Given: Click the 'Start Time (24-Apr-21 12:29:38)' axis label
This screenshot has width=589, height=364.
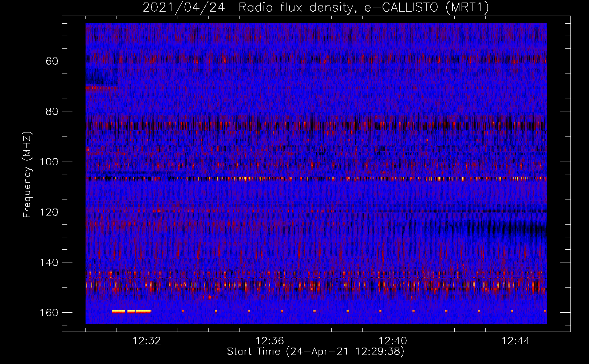Looking at the screenshot, I should [316, 352].
